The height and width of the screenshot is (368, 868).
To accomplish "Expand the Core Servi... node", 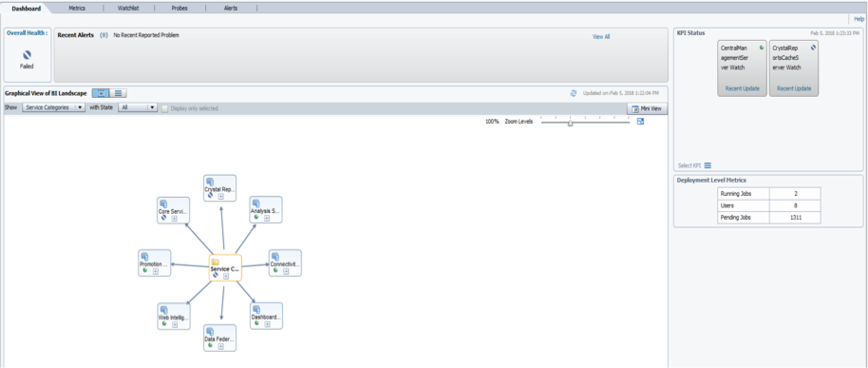I will pyautogui.click(x=175, y=219).
